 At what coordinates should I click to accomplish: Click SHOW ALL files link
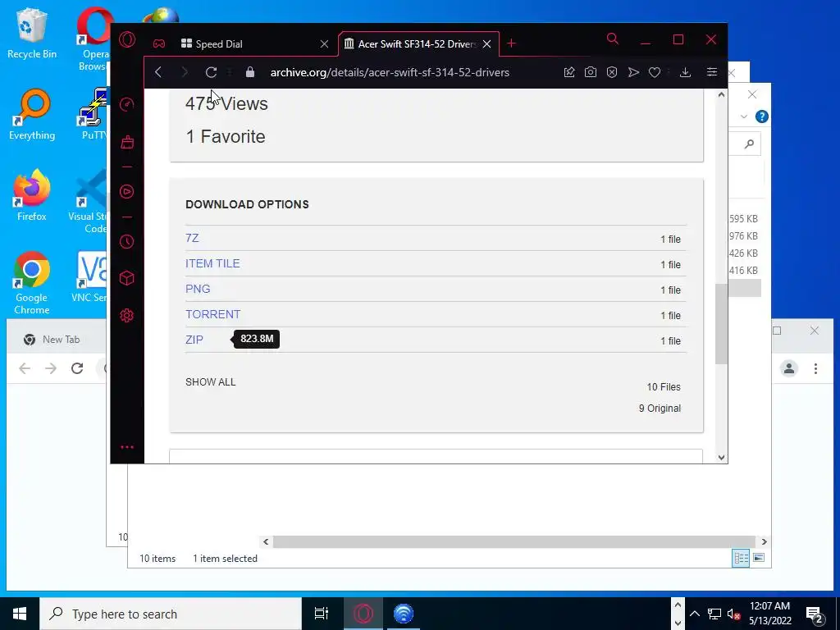tap(211, 382)
